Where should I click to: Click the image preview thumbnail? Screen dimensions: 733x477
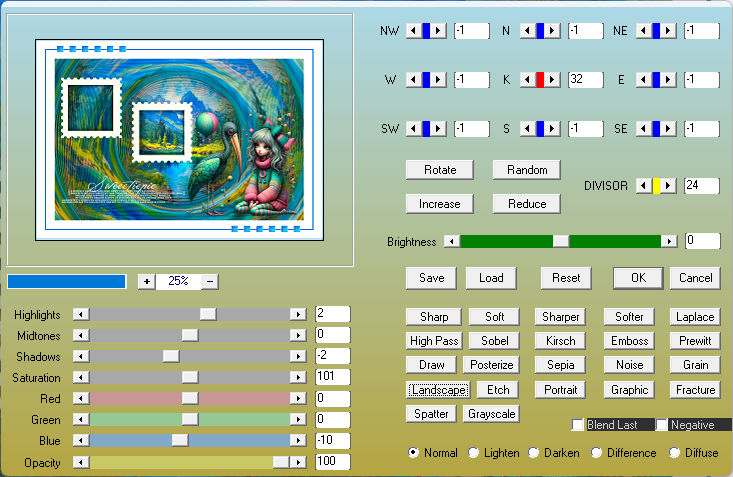pyautogui.click(x=179, y=140)
